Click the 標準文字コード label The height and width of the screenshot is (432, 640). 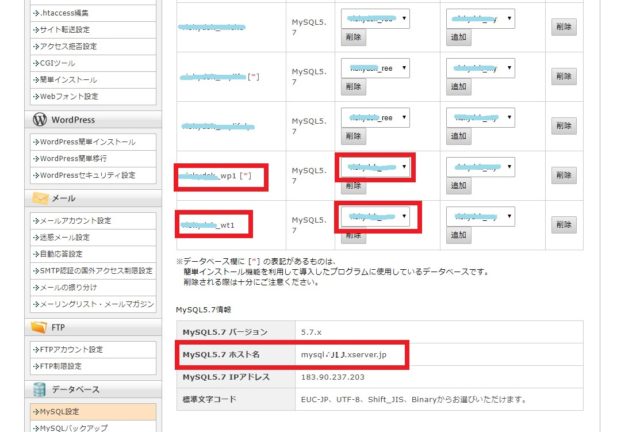coord(209,399)
